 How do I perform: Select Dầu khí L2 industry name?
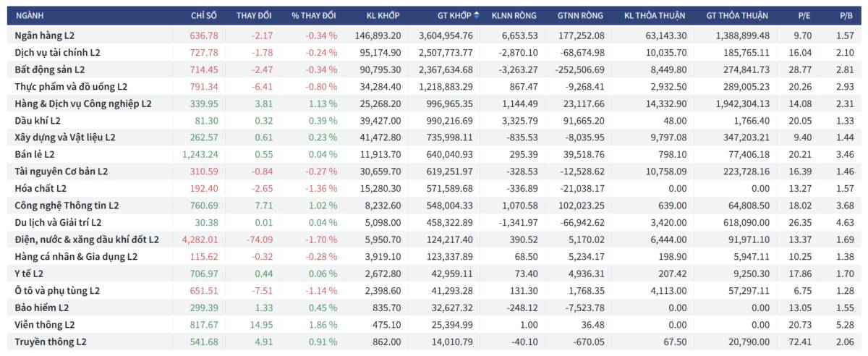(38, 120)
